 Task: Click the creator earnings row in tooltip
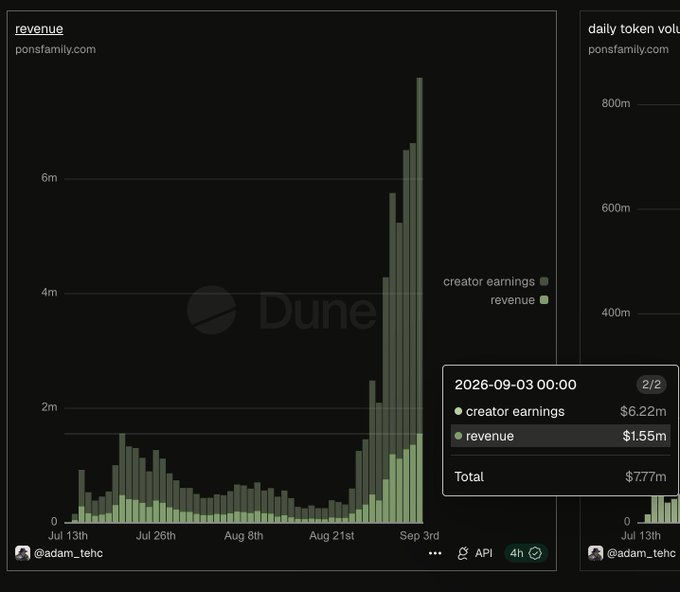pos(560,411)
